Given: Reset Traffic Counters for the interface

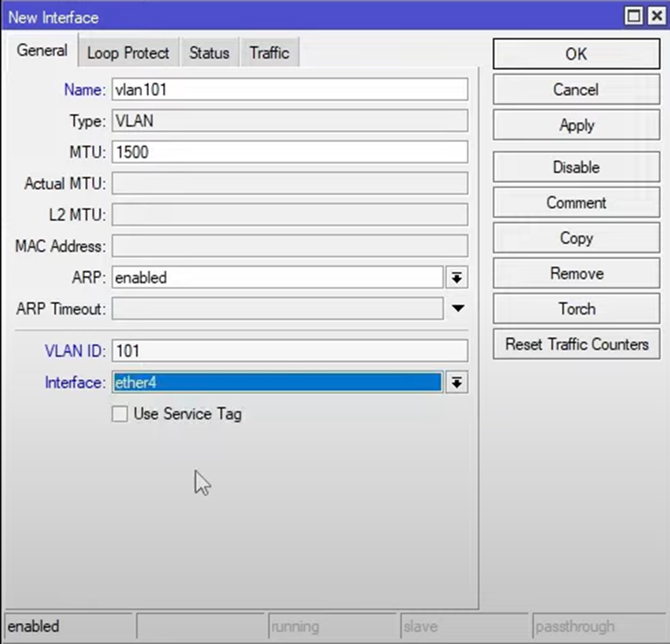Looking at the screenshot, I should click(576, 344).
